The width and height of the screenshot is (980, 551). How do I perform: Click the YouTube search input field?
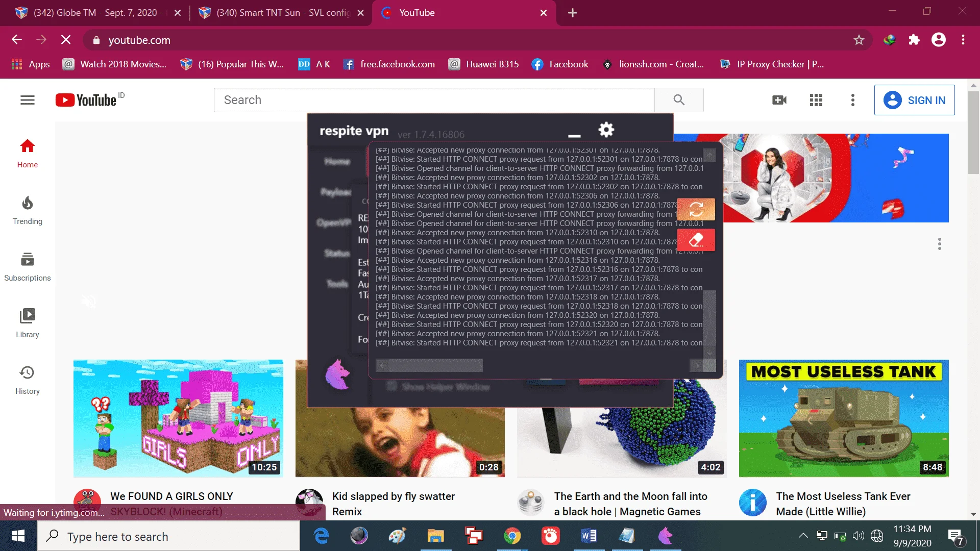tap(434, 100)
